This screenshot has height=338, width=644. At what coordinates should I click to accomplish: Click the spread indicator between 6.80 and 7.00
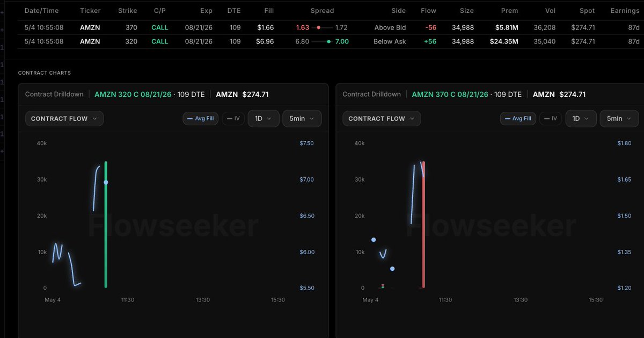click(322, 41)
